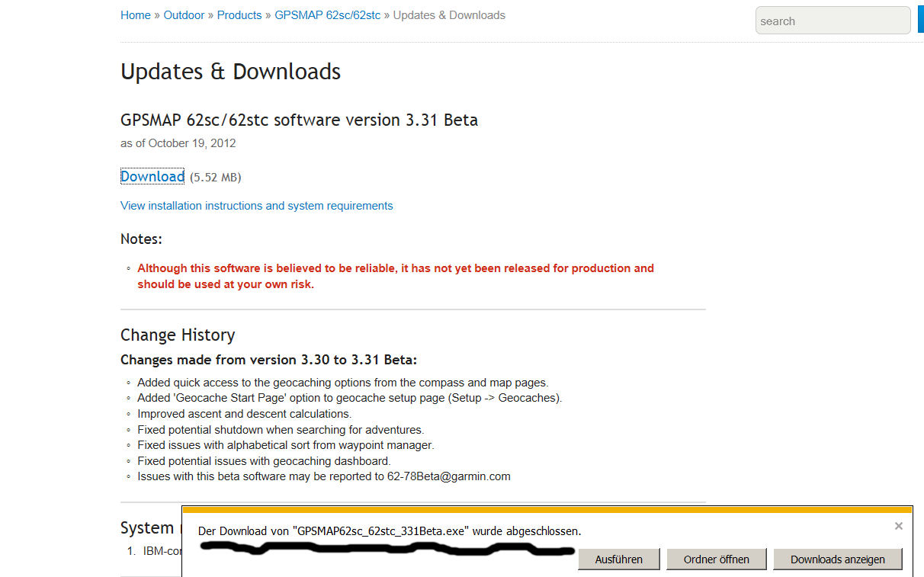
Task: Click the red reliability warning note
Action: [x=396, y=276]
